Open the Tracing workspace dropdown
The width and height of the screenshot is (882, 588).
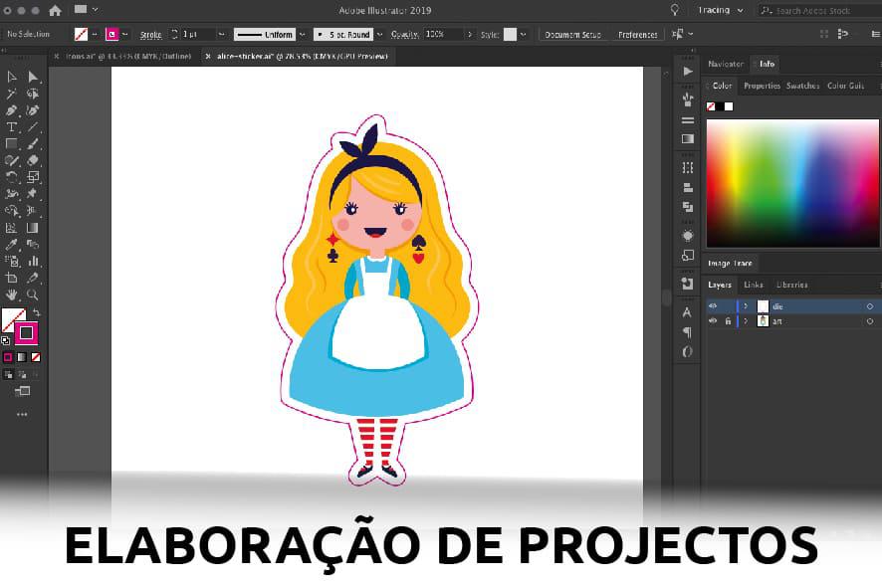point(720,10)
